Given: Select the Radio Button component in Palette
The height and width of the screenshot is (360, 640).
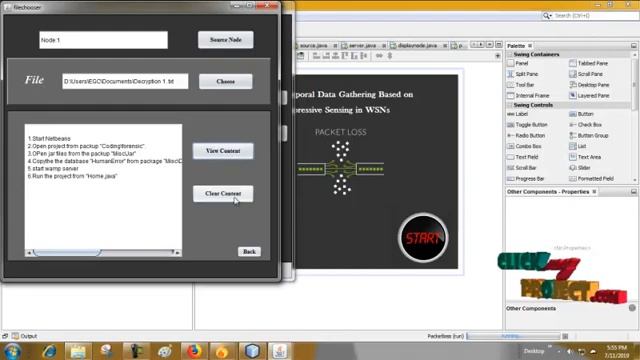Looking at the screenshot, I should click(x=526, y=135).
